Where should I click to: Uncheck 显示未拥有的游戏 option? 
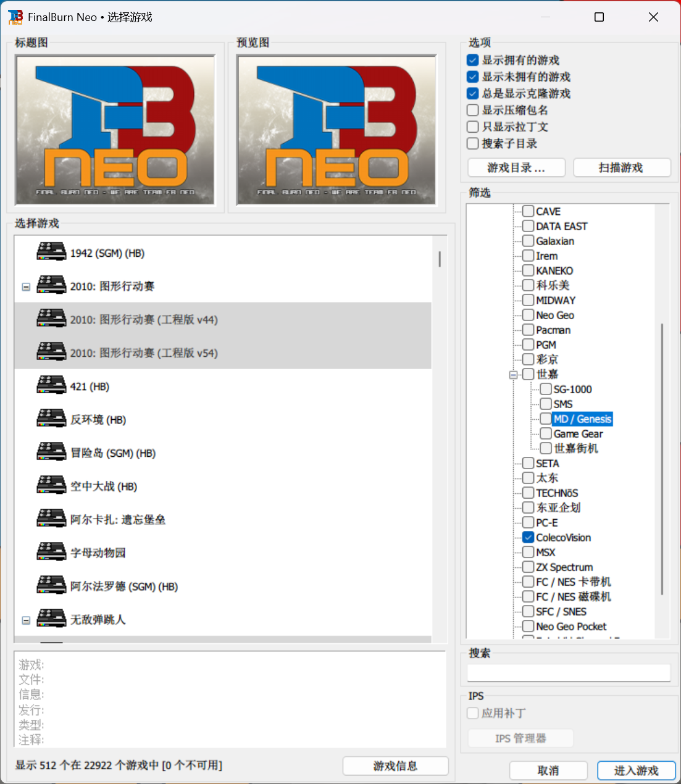[x=473, y=77]
